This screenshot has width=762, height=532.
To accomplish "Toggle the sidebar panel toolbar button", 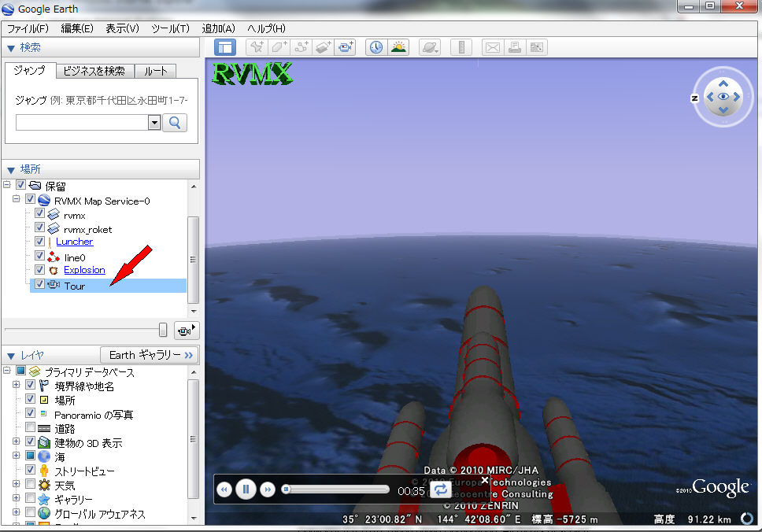I will [x=225, y=47].
